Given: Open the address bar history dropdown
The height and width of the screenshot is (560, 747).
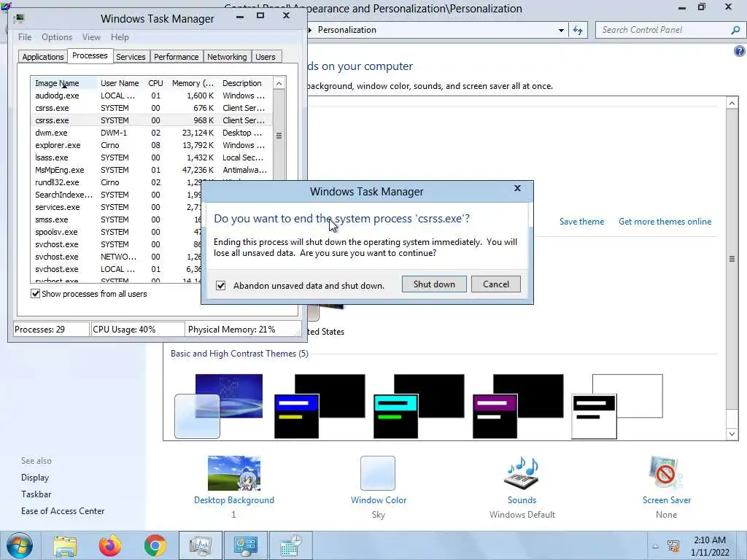Looking at the screenshot, I should (x=561, y=30).
